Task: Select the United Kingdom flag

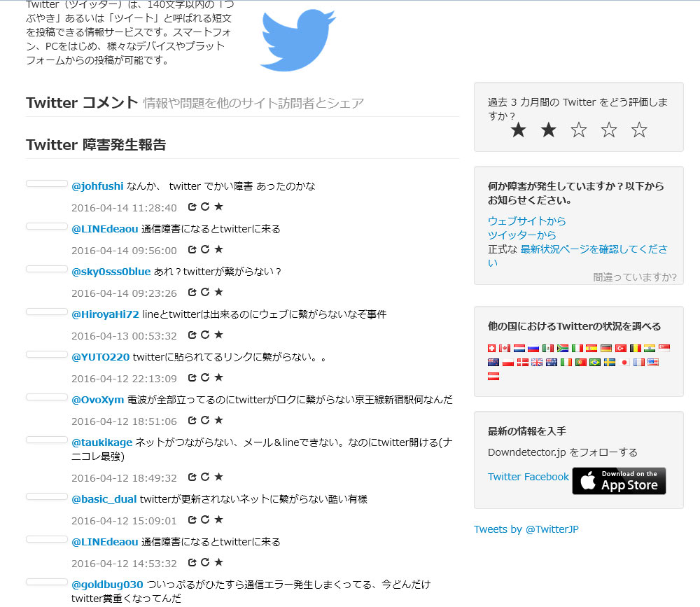Action: click(x=537, y=362)
